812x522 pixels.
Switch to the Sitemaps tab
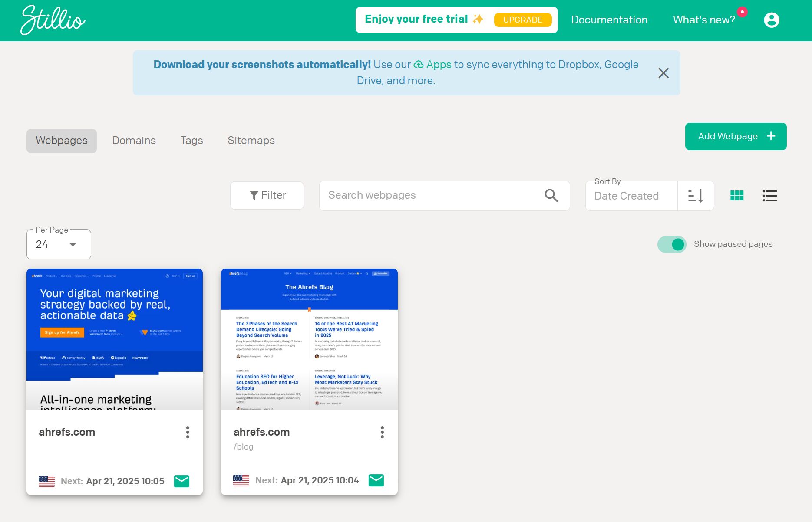251,141
